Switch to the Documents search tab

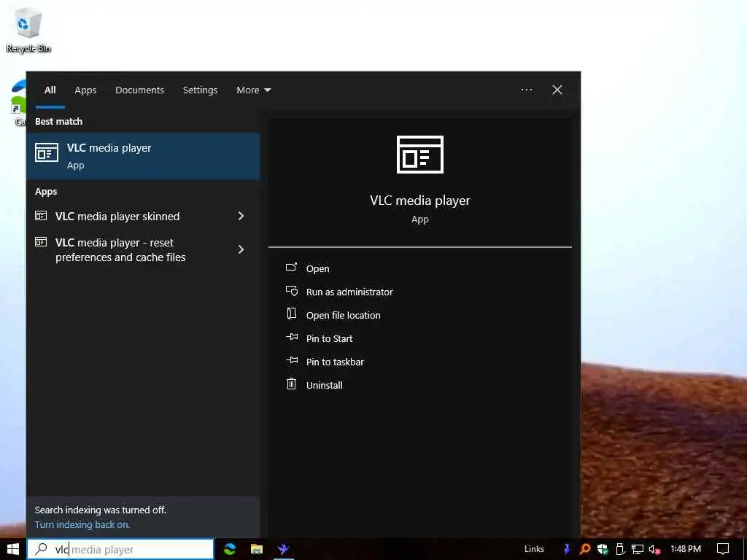139,90
